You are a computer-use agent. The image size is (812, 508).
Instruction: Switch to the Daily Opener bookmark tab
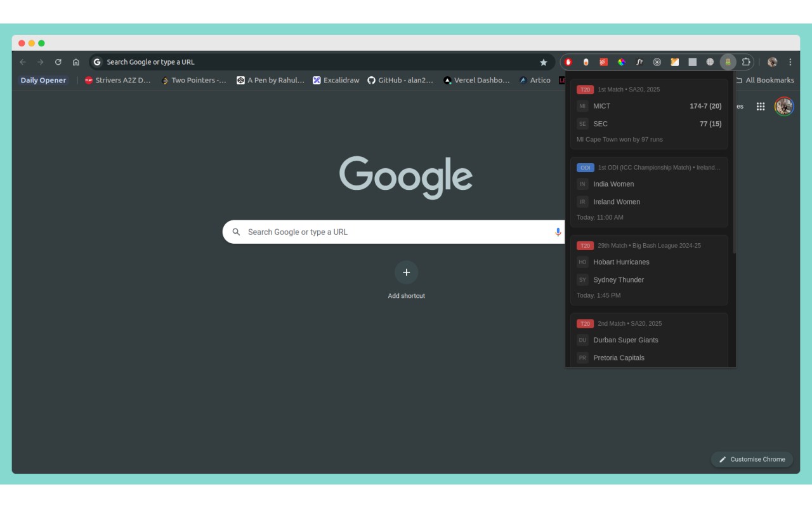tap(43, 80)
